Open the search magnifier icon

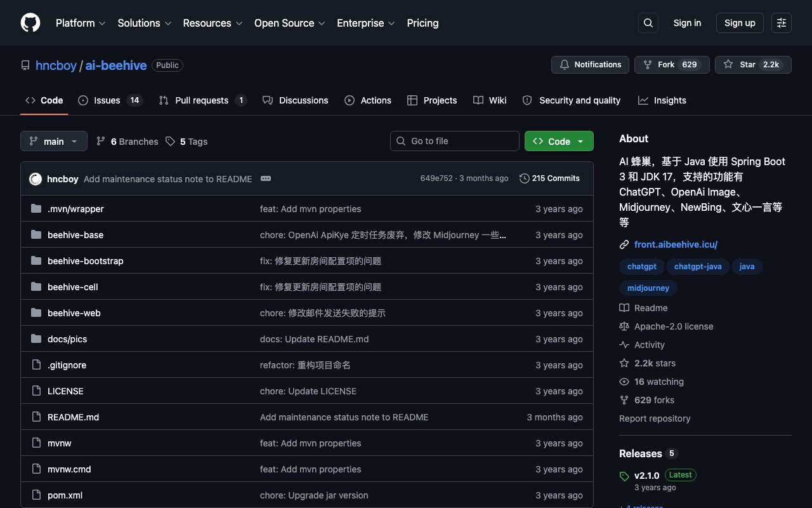click(648, 23)
